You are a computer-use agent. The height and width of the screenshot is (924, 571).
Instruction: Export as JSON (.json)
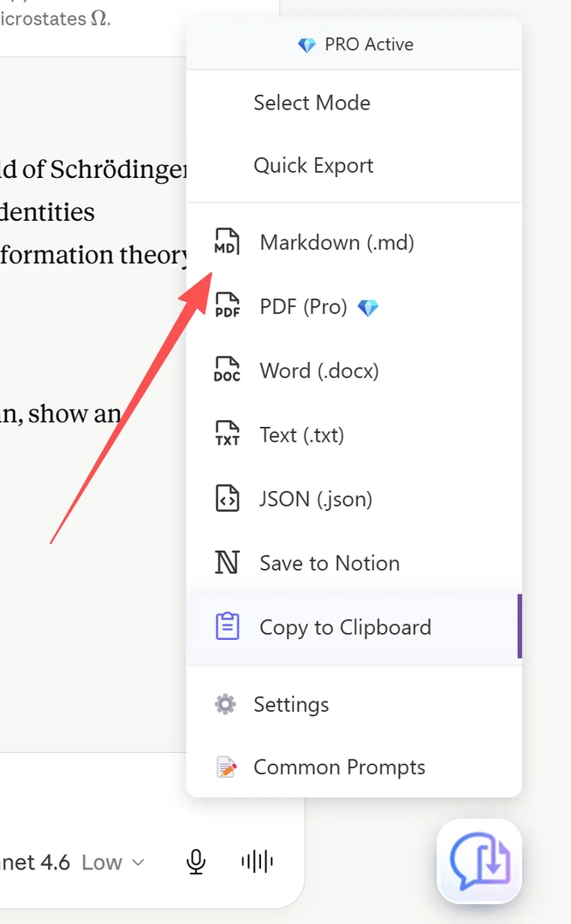coord(354,499)
